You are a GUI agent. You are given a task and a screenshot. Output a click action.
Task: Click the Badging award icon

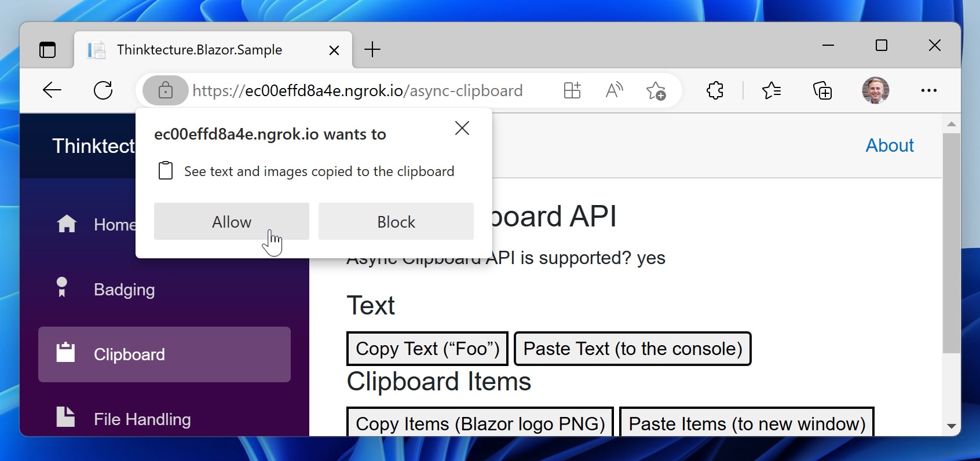pos(62,287)
